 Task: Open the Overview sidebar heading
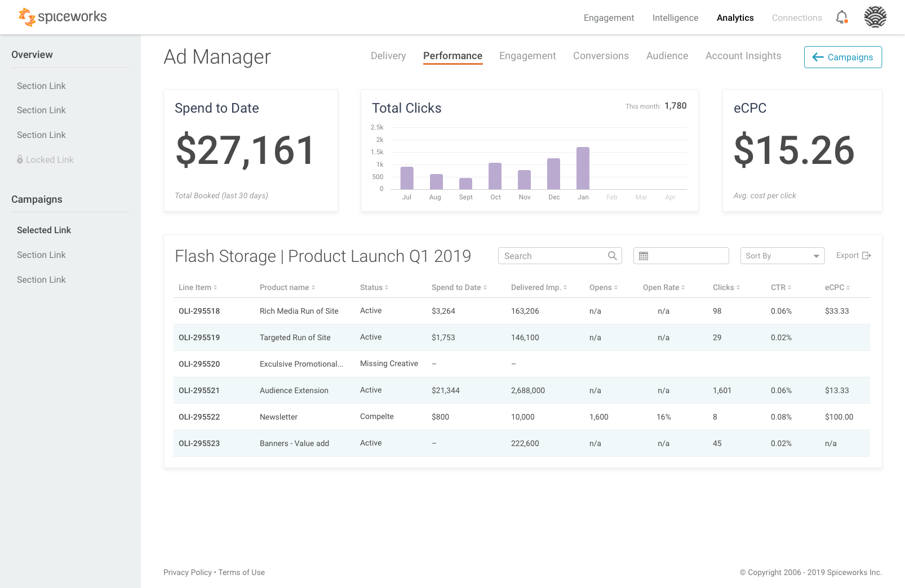(x=32, y=55)
